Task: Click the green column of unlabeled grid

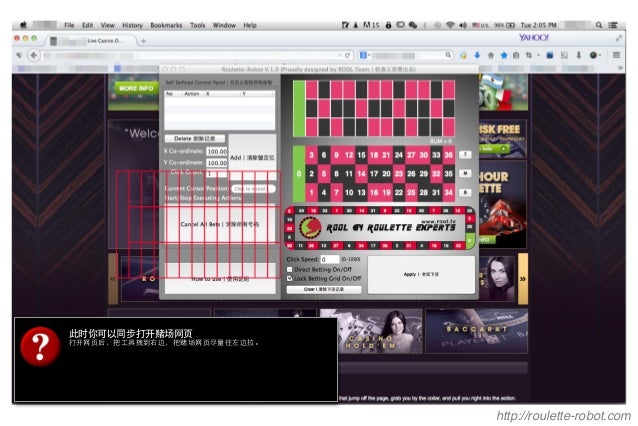Action: coord(299,108)
